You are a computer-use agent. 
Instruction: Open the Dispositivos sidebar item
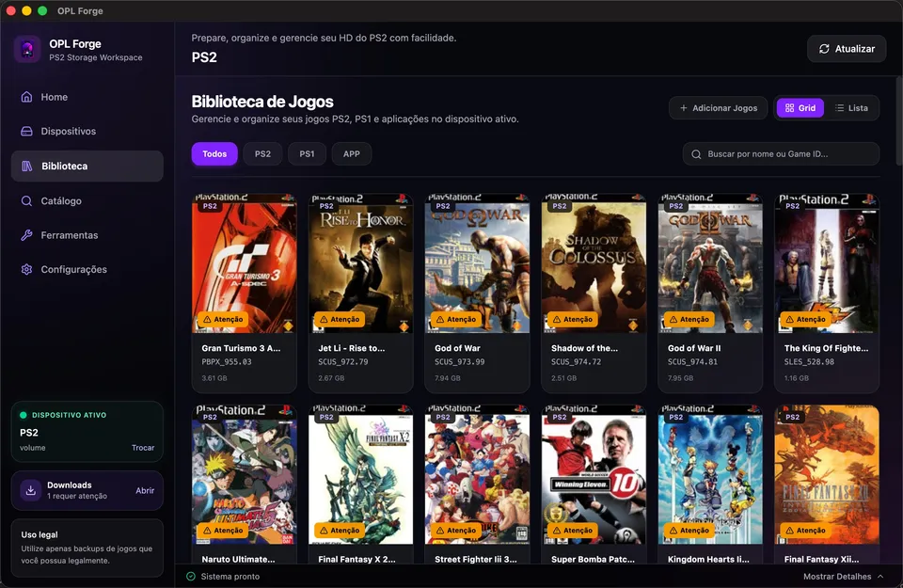pos(87,132)
